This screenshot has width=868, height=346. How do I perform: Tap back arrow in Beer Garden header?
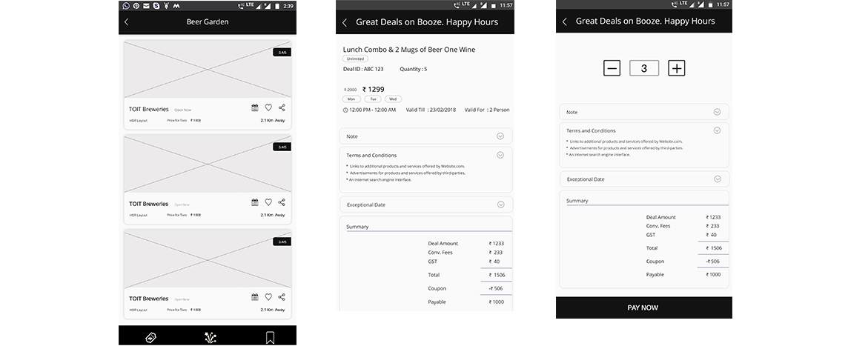[126, 22]
